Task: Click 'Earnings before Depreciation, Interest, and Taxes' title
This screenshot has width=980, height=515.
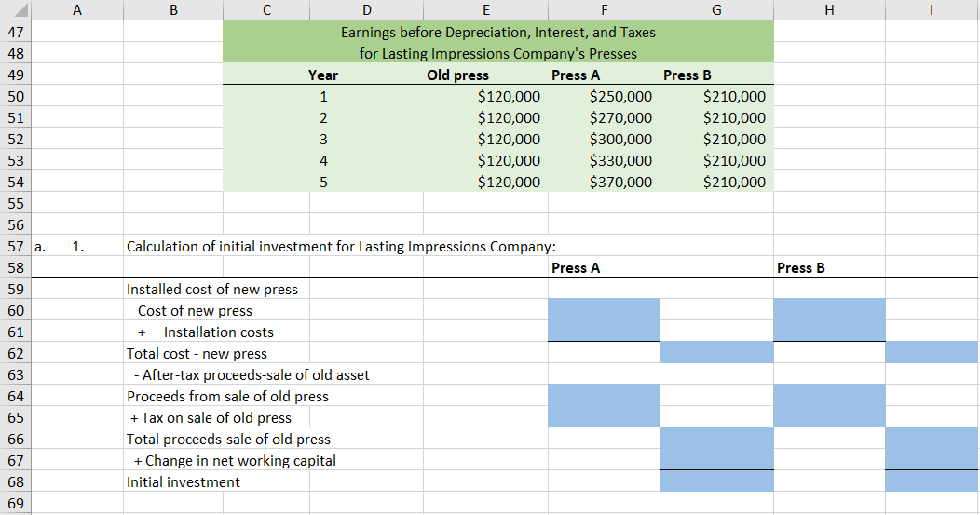Action: coord(498,33)
